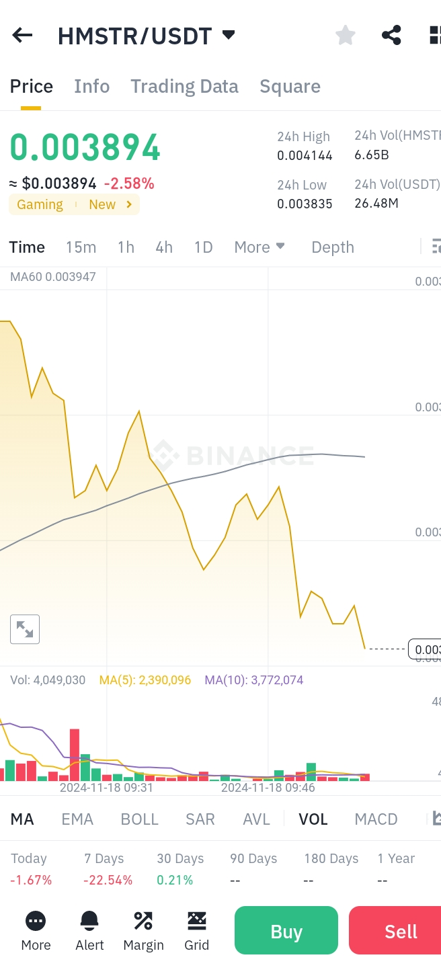441x980 pixels.
Task: Tap the share icon
Action: click(x=391, y=36)
